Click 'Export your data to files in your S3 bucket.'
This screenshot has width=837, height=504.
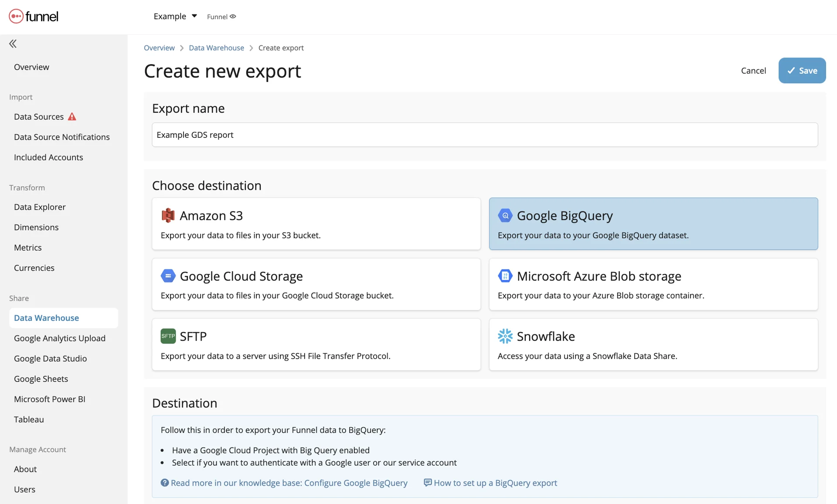coord(241,235)
